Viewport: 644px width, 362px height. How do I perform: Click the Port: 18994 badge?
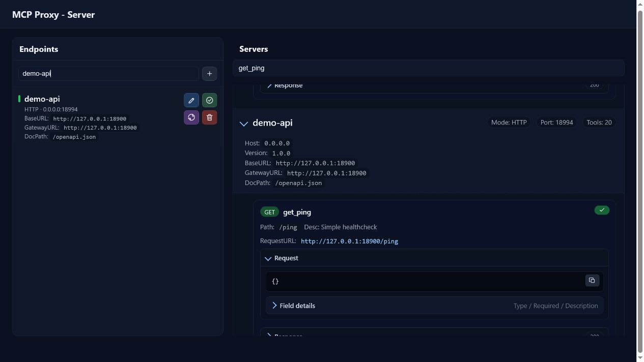556,123
